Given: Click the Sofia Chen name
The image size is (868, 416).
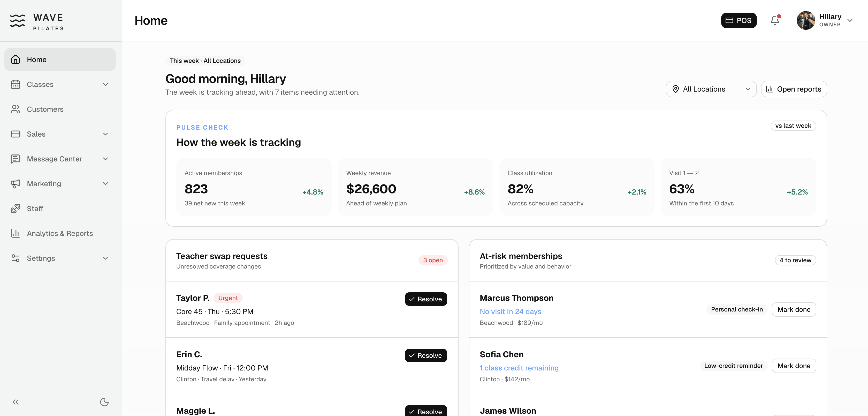Looking at the screenshot, I should (x=501, y=354).
